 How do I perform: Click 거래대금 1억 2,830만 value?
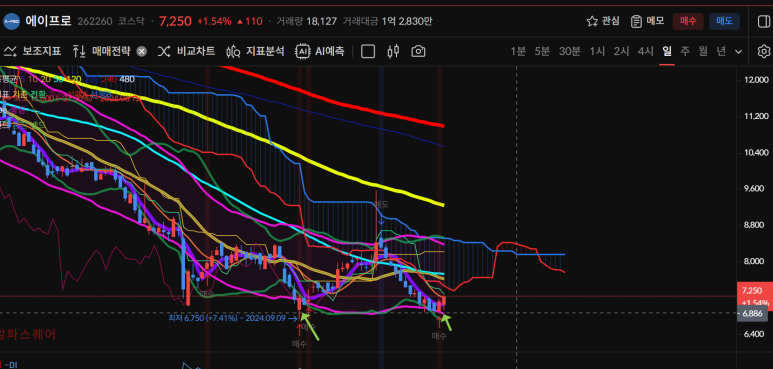(407, 21)
